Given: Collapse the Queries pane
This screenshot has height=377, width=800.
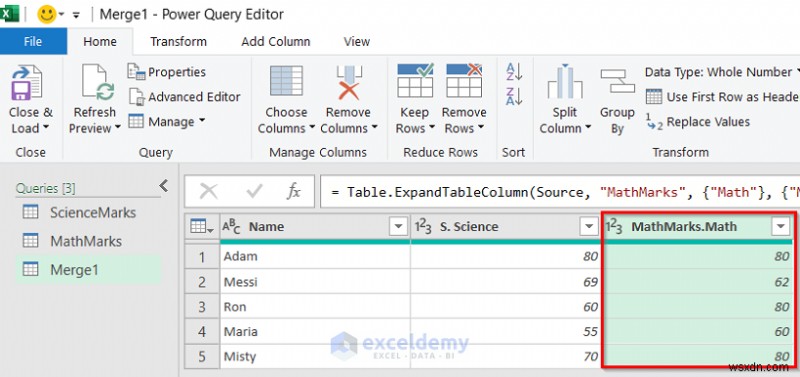Looking at the screenshot, I should (x=163, y=186).
